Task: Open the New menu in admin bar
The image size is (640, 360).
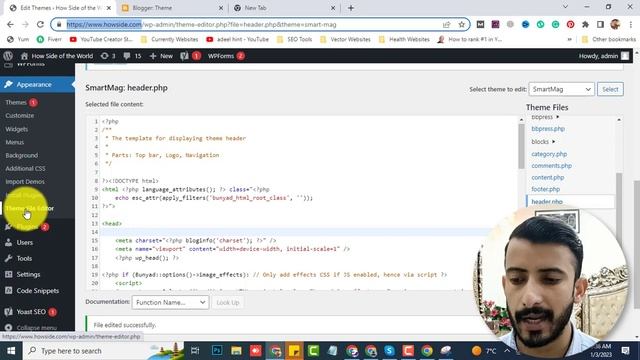Action: point(161,56)
